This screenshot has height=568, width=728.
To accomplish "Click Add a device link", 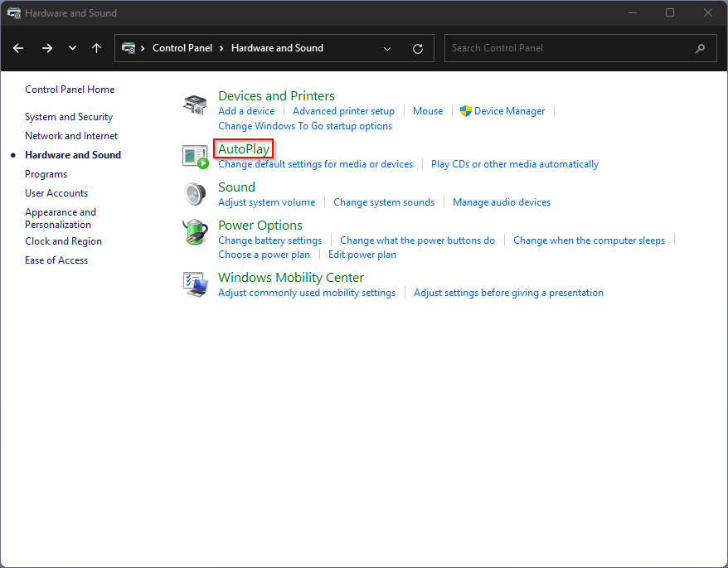I will tap(246, 111).
